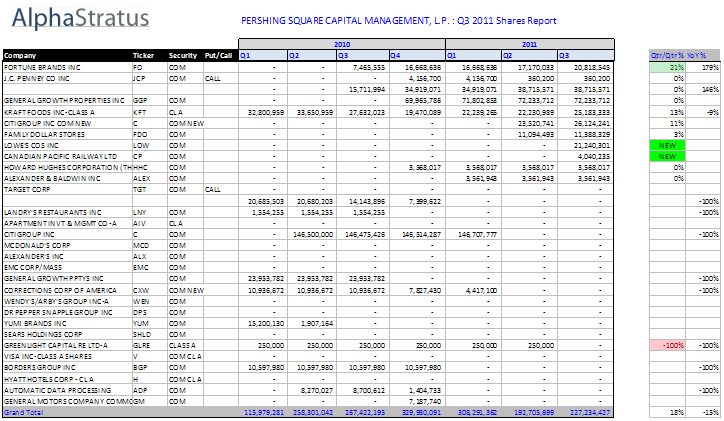Select the NEW cell for Canadian Pacific
This screenshot has width=724, height=421.
coord(667,156)
